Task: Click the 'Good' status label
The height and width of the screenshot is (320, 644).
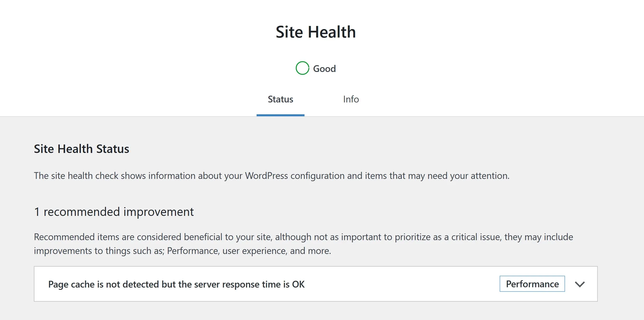Action: (x=324, y=68)
